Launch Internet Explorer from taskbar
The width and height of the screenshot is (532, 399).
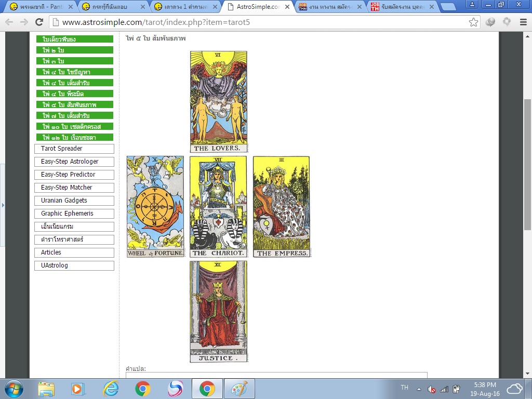pos(111,389)
